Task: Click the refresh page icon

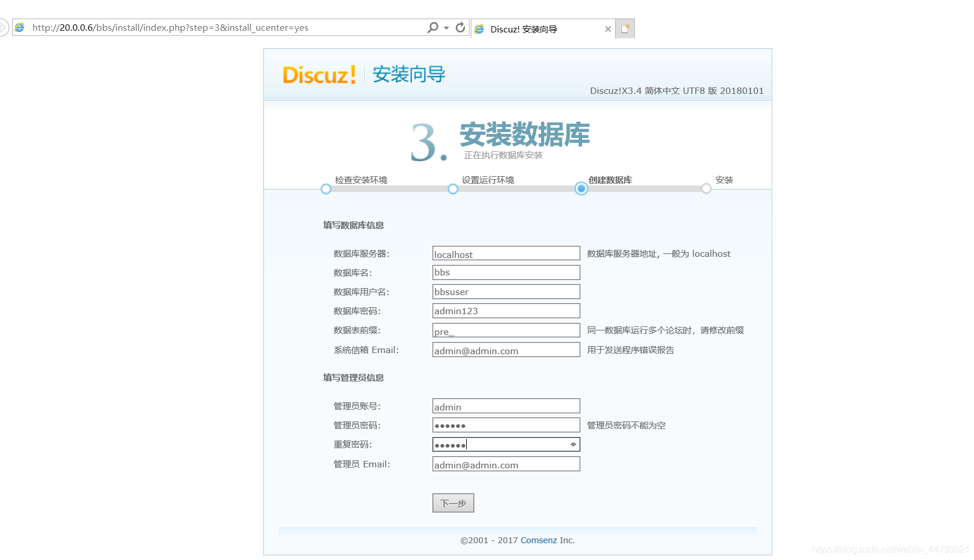Action: 460,27
